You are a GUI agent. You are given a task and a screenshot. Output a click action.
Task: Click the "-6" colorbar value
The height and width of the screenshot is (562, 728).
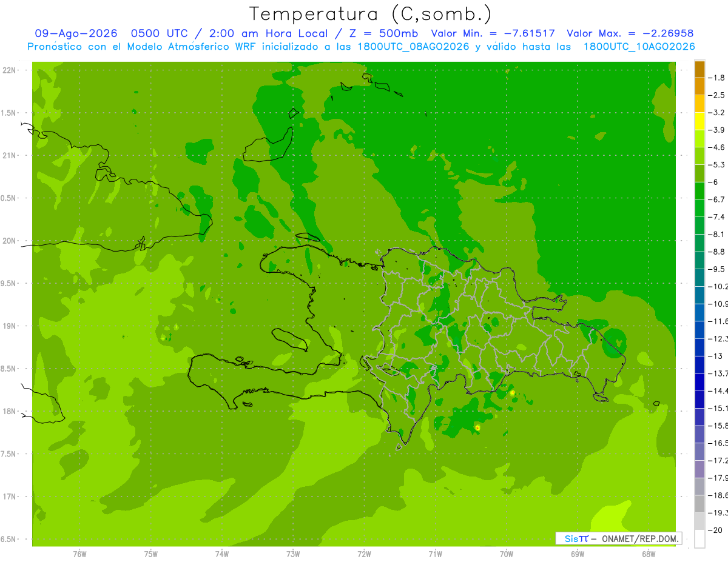714,182
